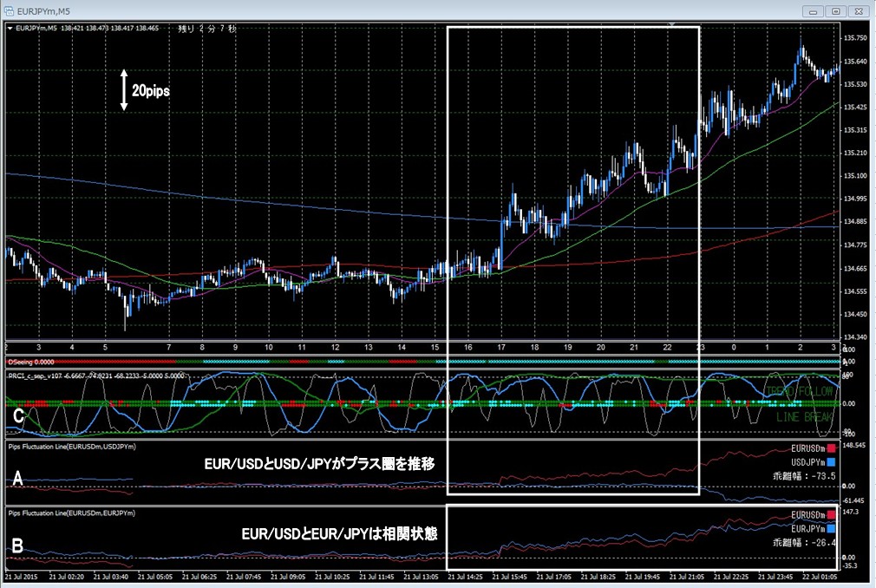Click hour label 22 on time axis
The width and height of the screenshot is (876, 588).
pyautogui.click(x=667, y=347)
